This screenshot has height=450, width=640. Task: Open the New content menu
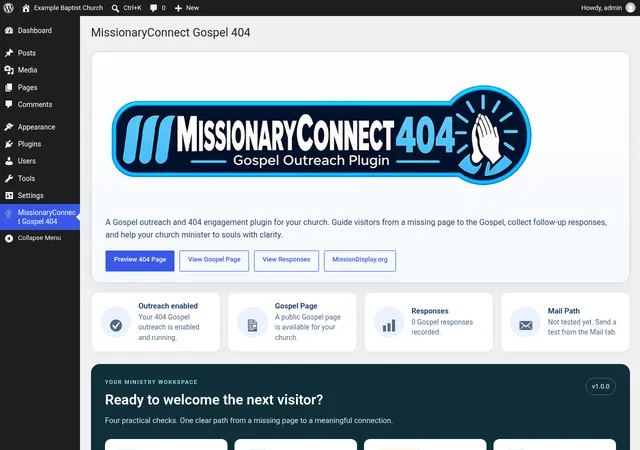click(187, 8)
